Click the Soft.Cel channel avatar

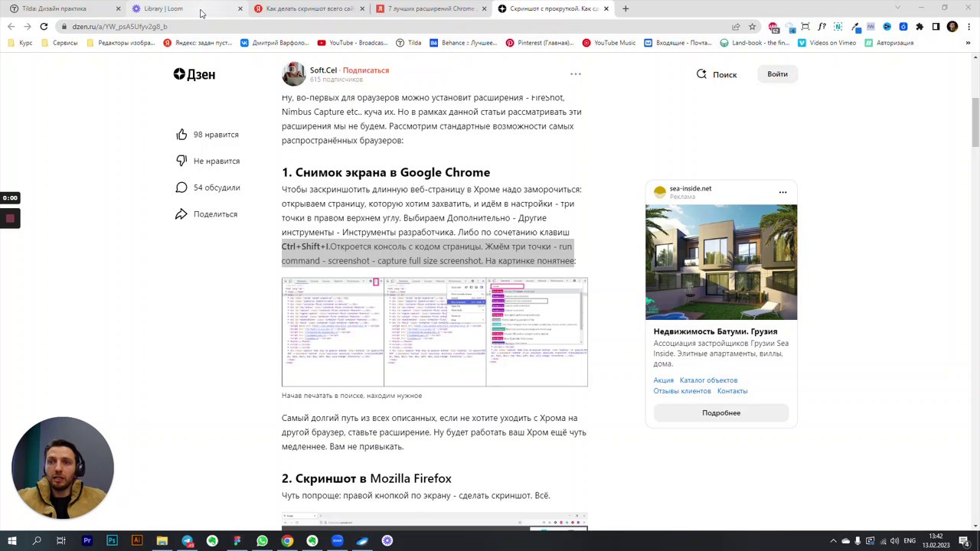pyautogui.click(x=294, y=74)
